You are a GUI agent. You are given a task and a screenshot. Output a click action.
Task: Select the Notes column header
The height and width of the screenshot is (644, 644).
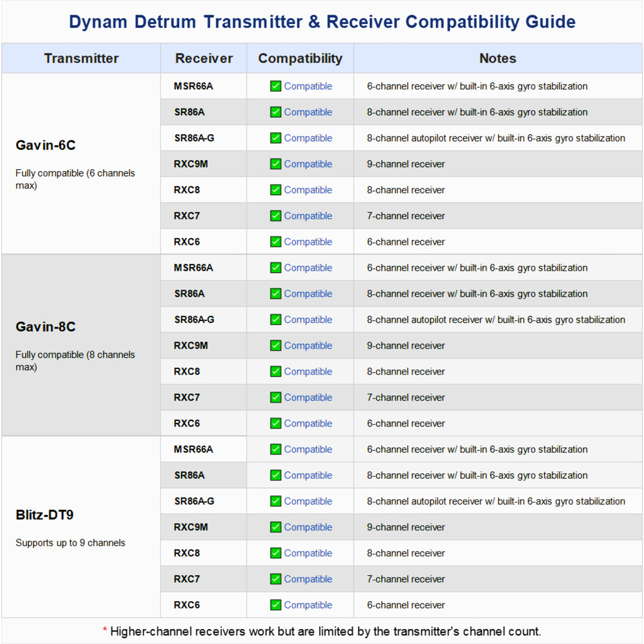pyautogui.click(x=497, y=58)
